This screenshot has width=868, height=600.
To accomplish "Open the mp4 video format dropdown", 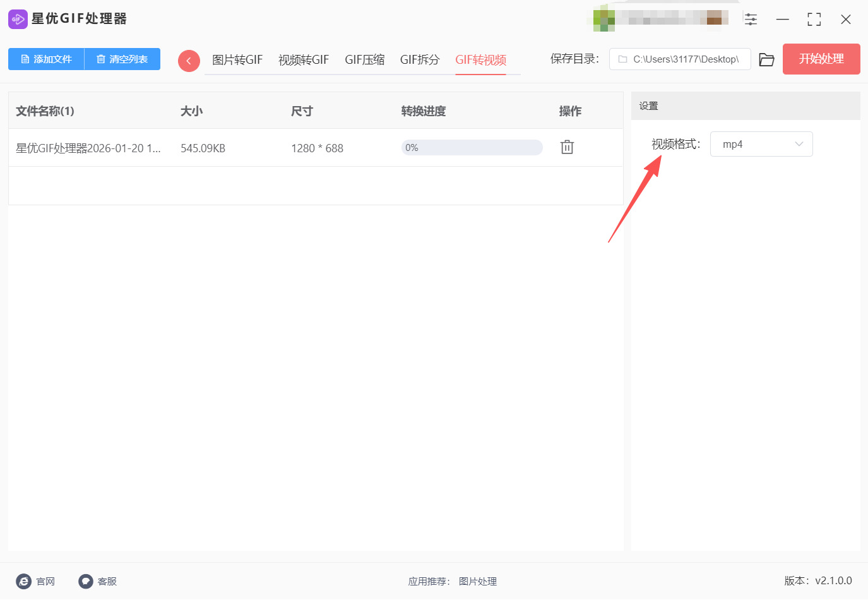I will 761,144.
